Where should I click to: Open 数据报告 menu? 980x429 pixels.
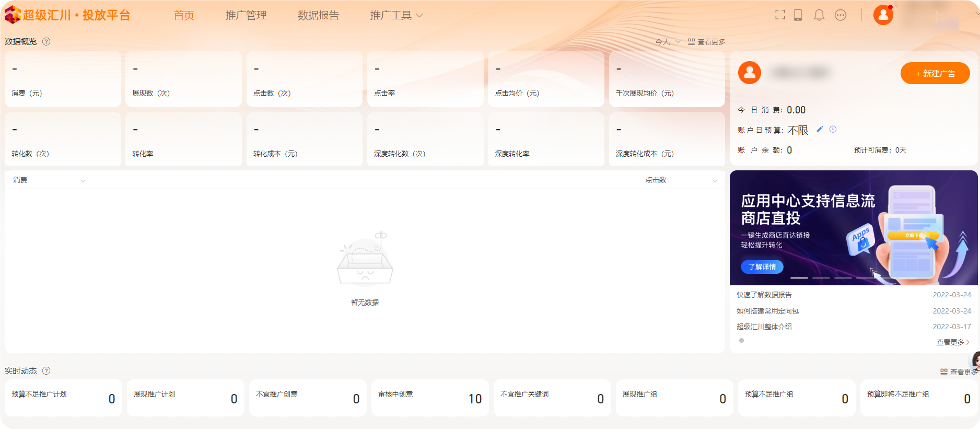tap(318, 15)
